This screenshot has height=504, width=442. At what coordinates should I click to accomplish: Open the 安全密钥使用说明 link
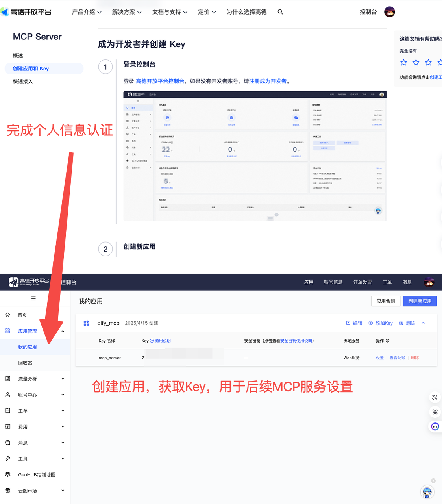pyautogui.click(x=296, y=341)
